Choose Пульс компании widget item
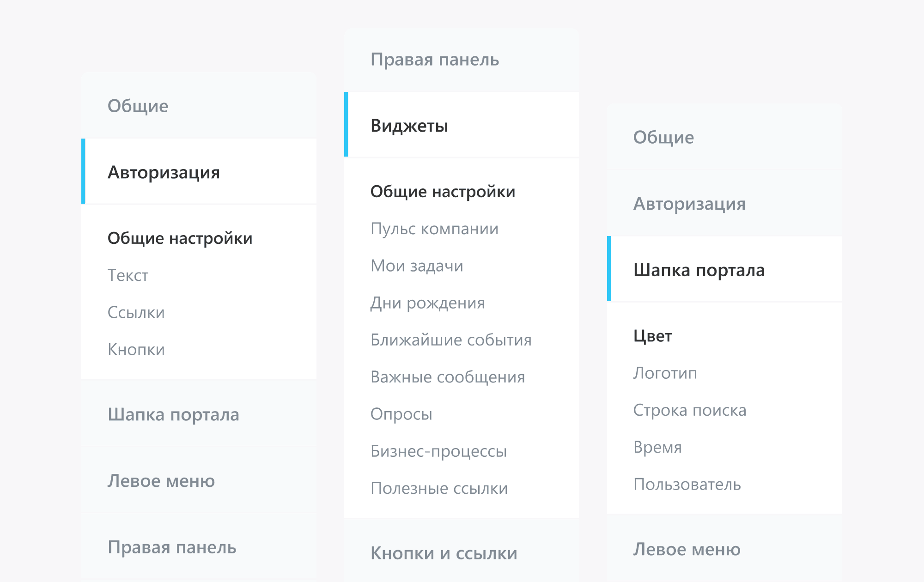924x582 pixels. tap(434, 229)
